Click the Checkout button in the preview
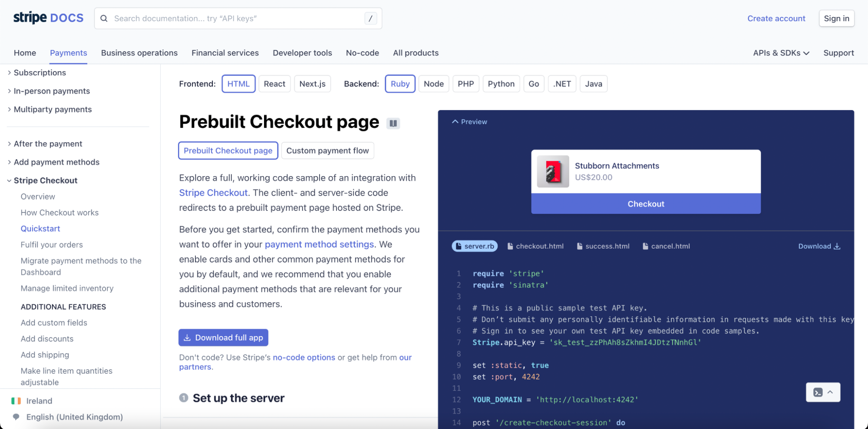868x429 pixels. click(646, 204)
